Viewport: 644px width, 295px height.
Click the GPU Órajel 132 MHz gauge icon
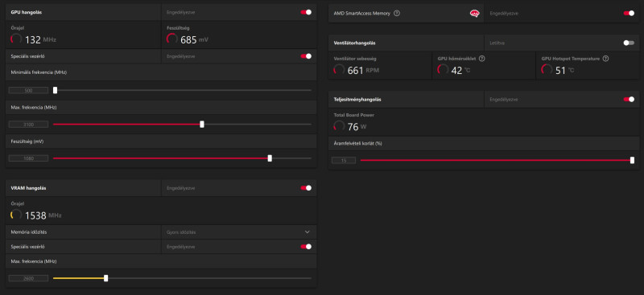tap(16, 39)
